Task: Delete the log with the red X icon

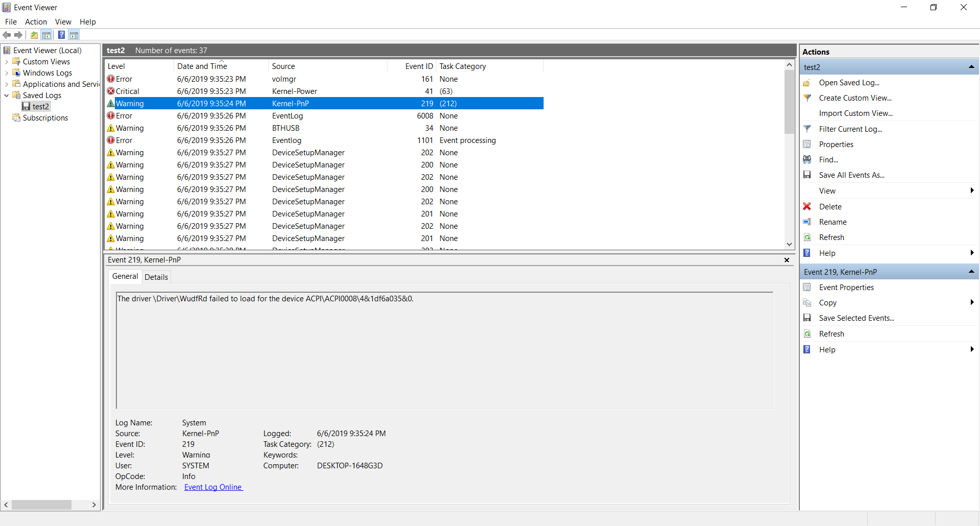Action: [807, 206]
